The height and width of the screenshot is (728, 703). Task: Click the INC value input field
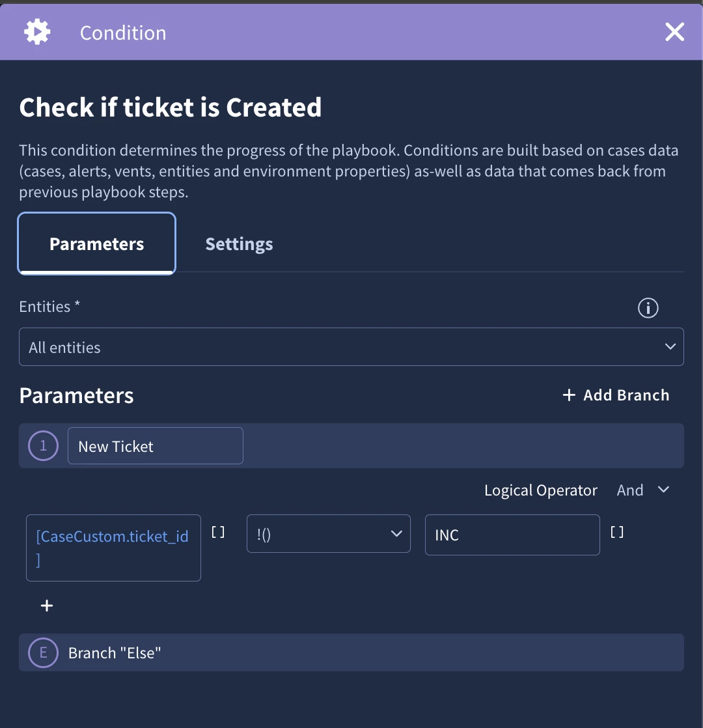[x=512, y=535]
